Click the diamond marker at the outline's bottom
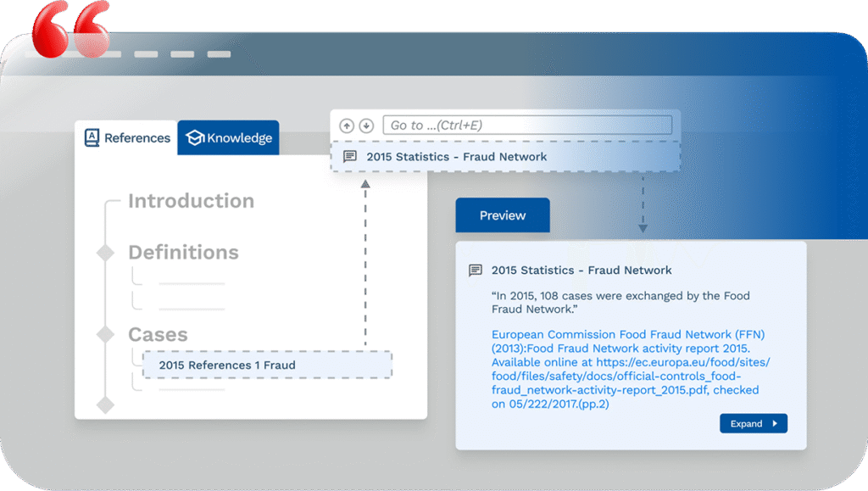 (x=105, y=405)
